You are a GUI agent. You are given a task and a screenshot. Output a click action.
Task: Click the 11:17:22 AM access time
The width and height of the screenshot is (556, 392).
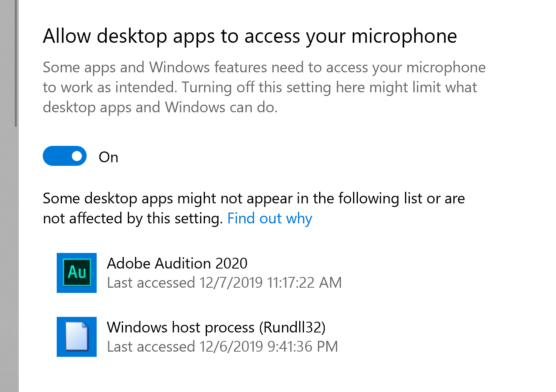click(x=304, y=283)
